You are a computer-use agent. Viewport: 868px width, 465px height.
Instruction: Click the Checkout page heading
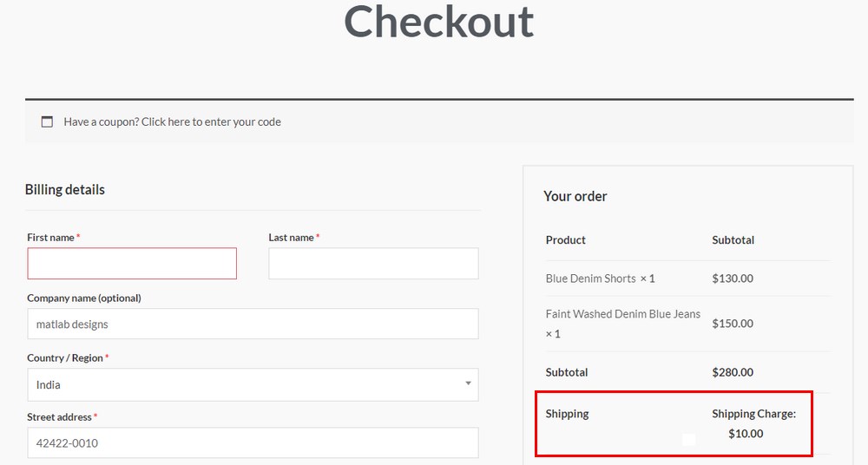439,23
